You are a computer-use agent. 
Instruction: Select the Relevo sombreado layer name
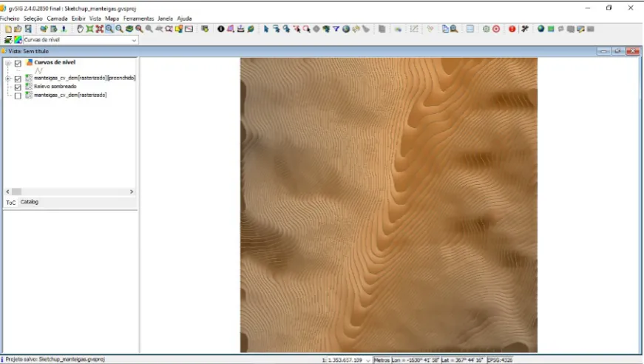[55, 87]
